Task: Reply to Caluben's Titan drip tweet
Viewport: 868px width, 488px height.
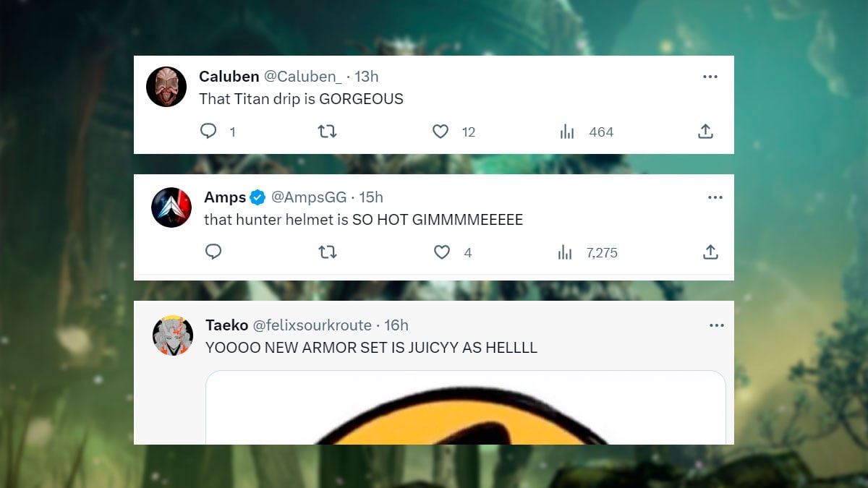Action: (x=208, y=131)
